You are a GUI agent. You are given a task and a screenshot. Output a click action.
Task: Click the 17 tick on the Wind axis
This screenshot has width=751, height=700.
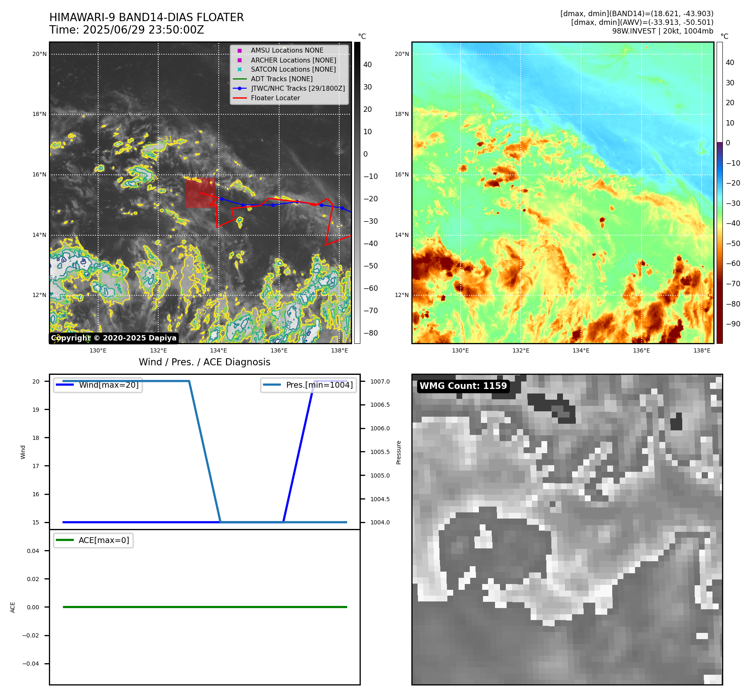pyautogui.click(x=36, y=466)
